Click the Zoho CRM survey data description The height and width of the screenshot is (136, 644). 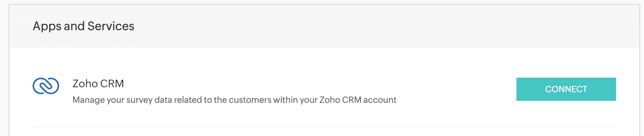pos(234,100)
